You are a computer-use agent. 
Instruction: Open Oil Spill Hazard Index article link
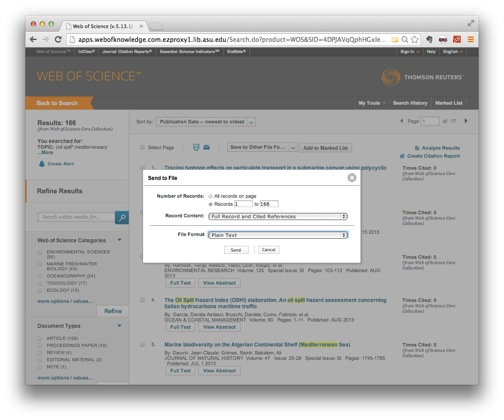coord(275,303)
